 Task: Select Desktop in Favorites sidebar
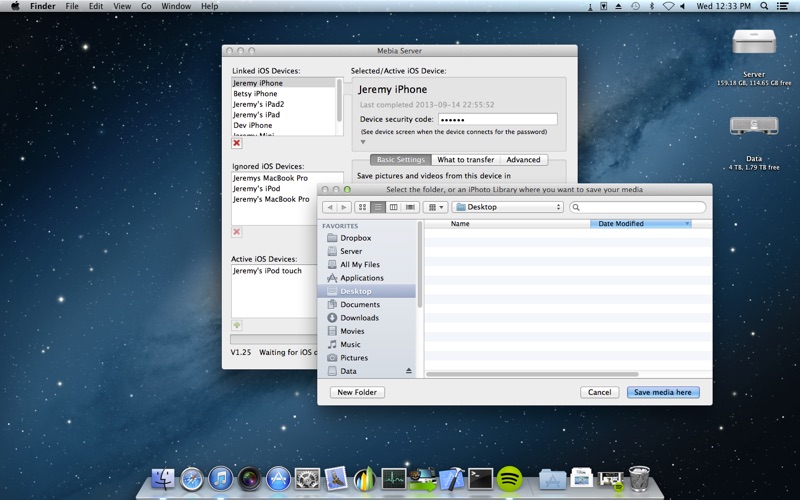click(367, 291)
